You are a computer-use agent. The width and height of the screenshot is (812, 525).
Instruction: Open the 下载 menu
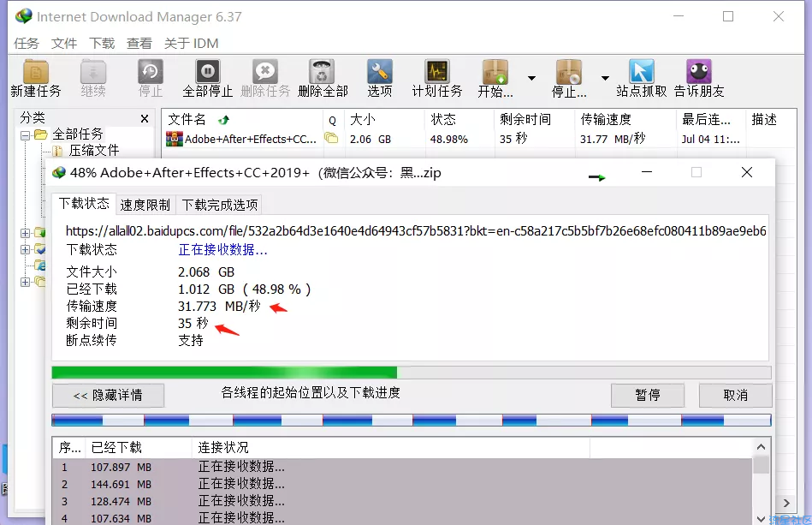(102, 44)
